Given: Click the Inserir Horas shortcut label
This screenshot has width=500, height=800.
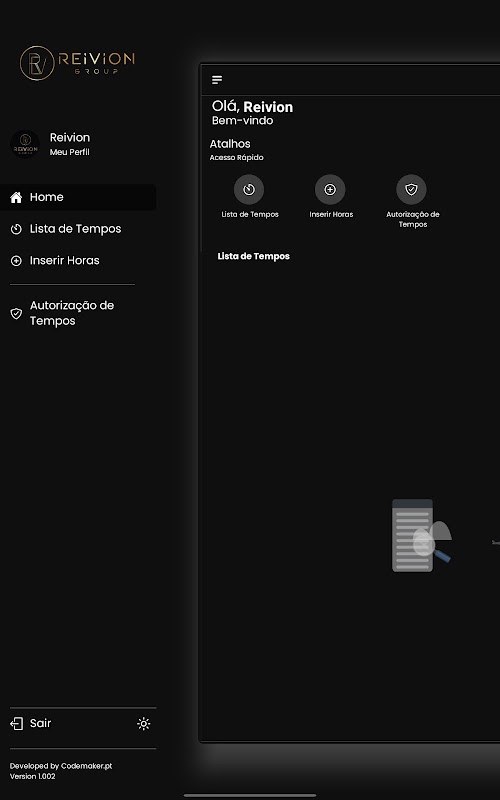Looking at the screenshot, I should point(331,214).
